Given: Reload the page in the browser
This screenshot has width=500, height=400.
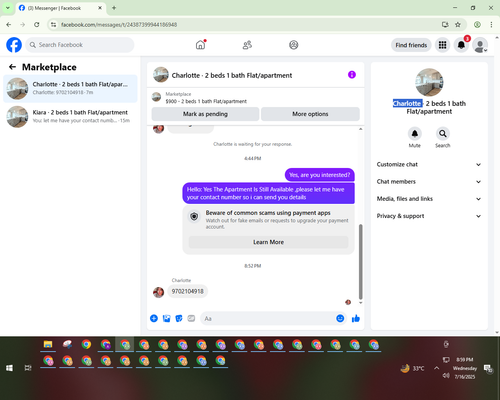Looking at the screenshot, I should tap(37, 25).
